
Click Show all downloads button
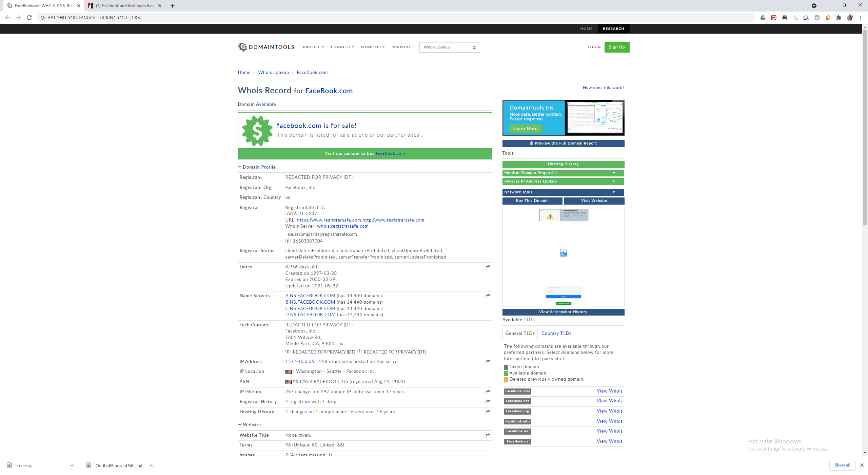(x=842, y=465)
